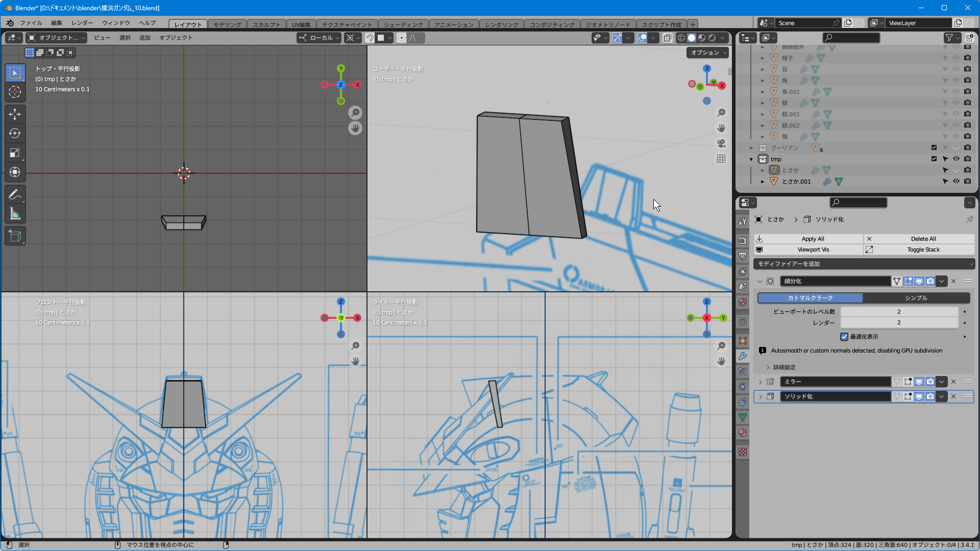Viewport: 980px width, 551px height.
Task: Hide とさか.001 object in viewport
Action: tap(956, 182)
